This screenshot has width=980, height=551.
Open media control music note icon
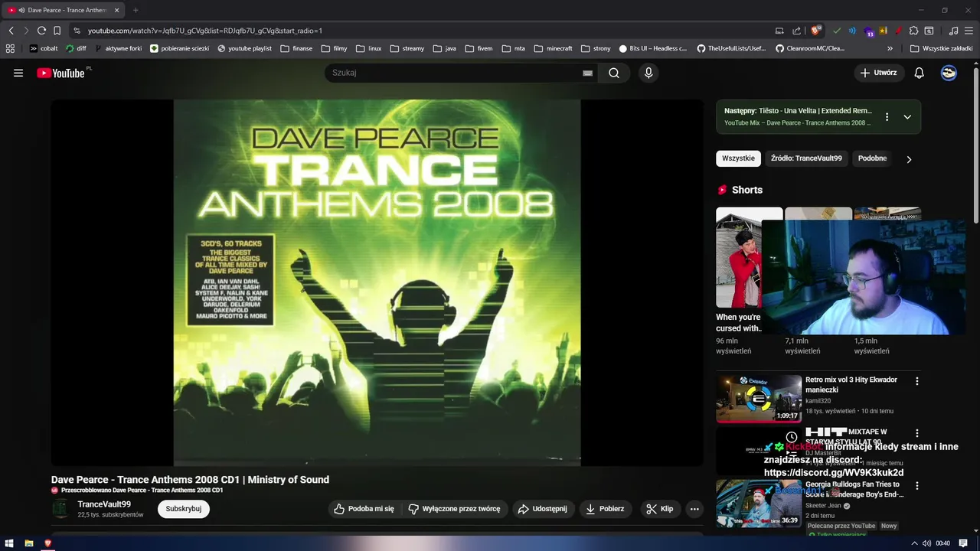(953, 31)
